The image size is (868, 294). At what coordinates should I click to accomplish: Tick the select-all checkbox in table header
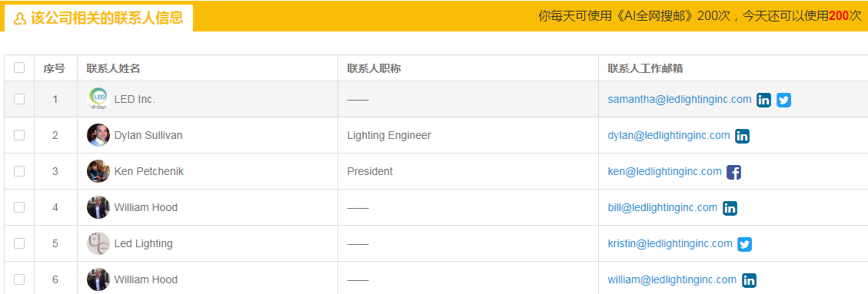(19, 68)
